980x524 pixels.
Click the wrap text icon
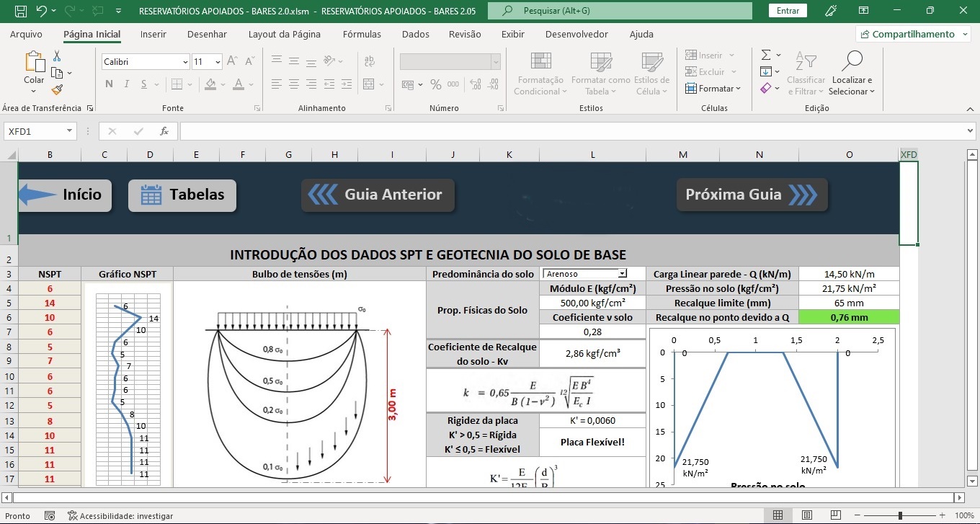pyautogui.click(x=370, y=62)
